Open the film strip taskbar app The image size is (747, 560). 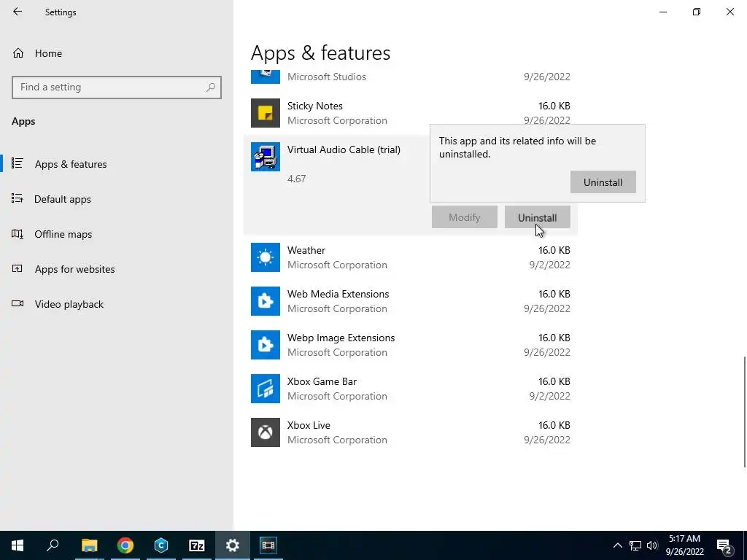pos(268,545)
